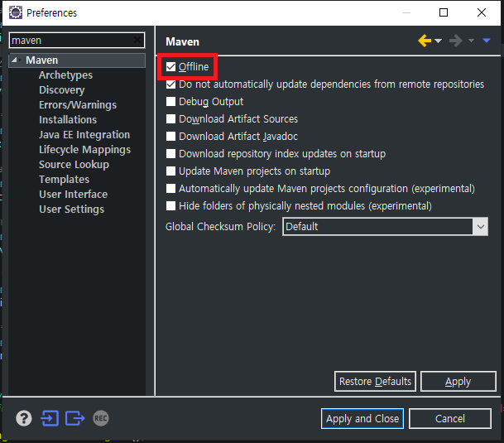Click Apply and Close
504x443 pixels.
pos(362,418)
